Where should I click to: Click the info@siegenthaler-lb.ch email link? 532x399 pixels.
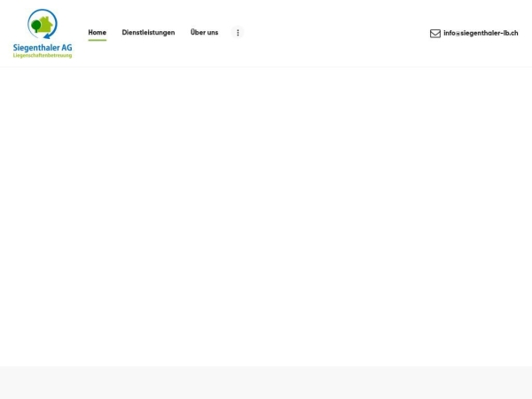click(x=481, y=33)
